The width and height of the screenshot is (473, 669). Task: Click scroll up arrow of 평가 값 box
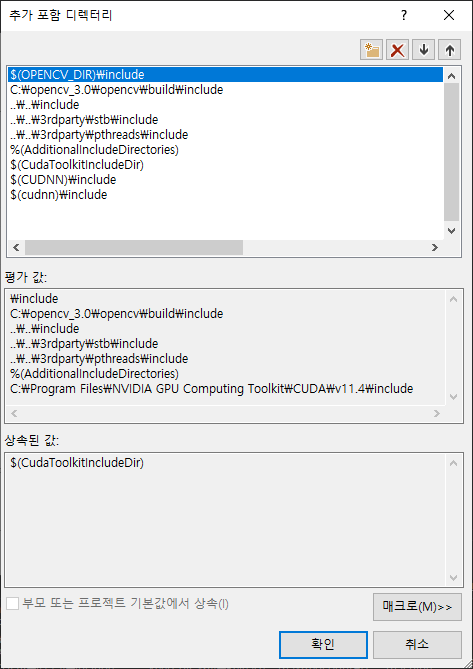[453, 300]
